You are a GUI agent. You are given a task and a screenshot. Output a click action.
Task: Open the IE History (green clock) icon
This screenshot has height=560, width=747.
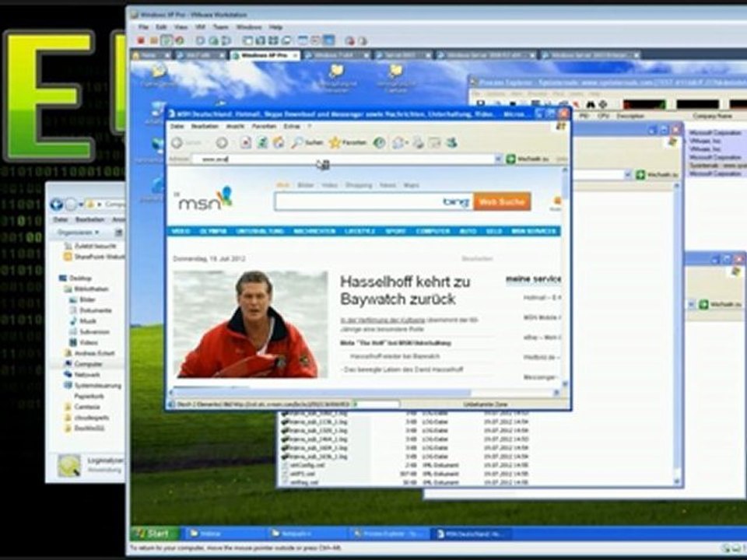[x=379, y=142]
